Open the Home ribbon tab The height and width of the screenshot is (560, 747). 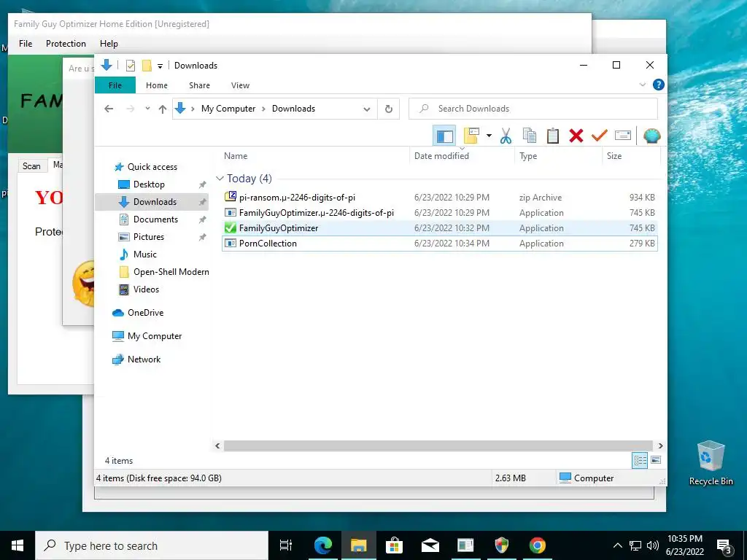coord(157,85)
